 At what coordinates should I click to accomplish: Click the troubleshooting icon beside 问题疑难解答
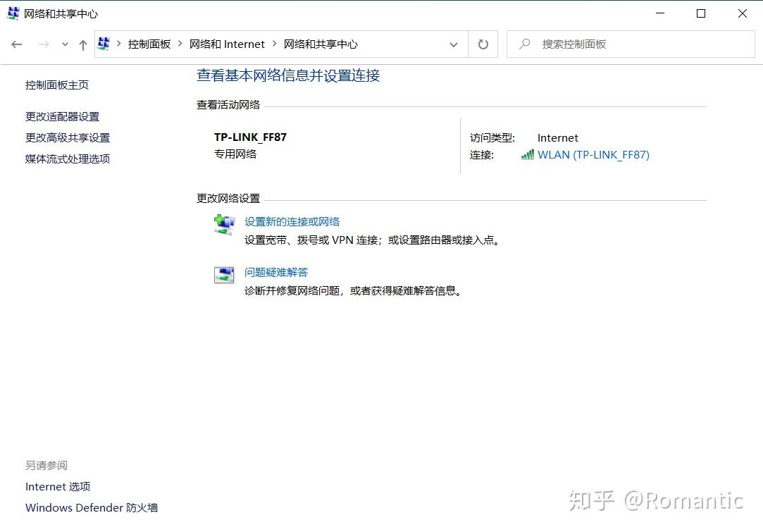(x=223, y=275)
